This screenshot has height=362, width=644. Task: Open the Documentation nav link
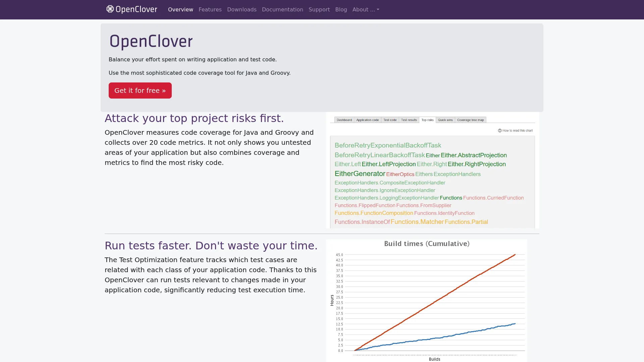pyautogui.click(x=282, y=9)
